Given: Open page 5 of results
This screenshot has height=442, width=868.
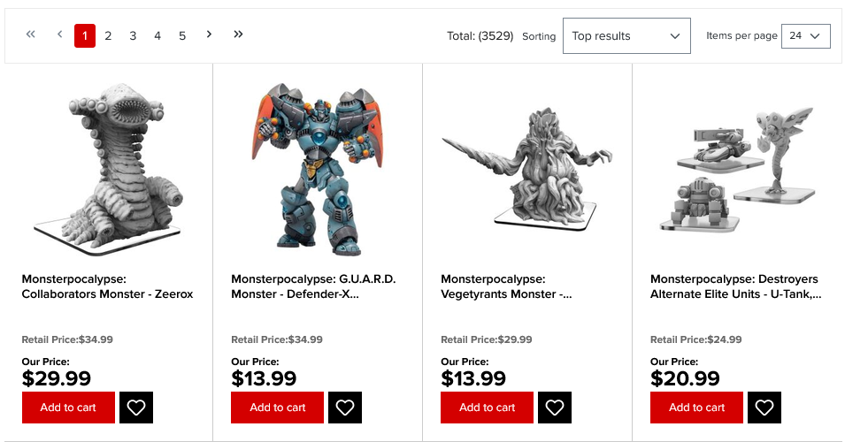Looking at the screenshot, I should pos(182,36).
